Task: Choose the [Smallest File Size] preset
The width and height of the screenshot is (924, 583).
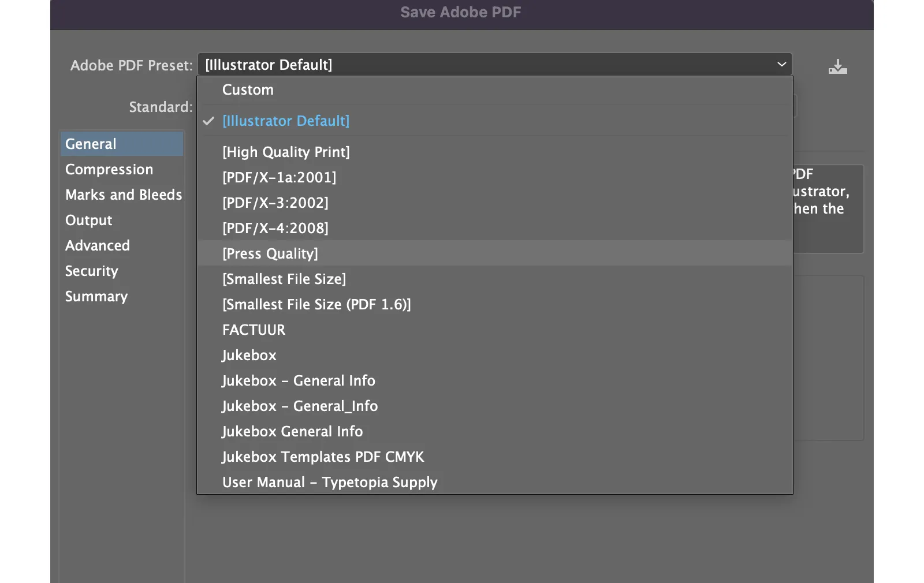Action: [284, 279]
